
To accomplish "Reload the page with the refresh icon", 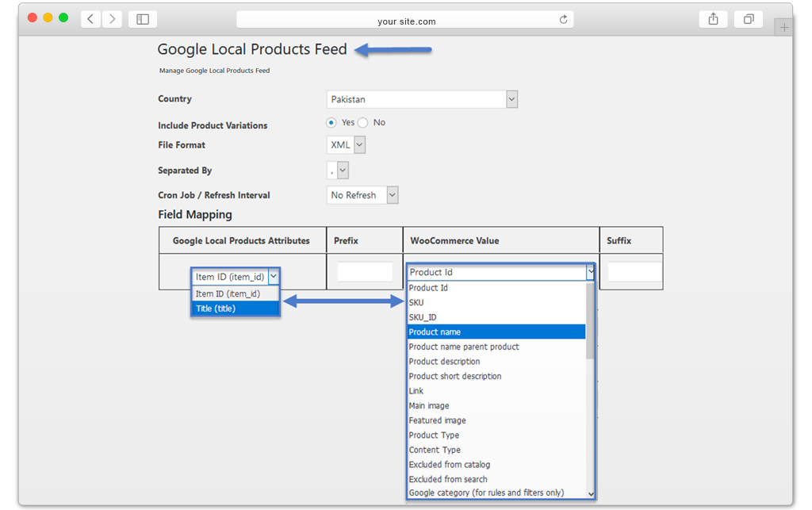I will pyautogui.click(x=564, y=20).
